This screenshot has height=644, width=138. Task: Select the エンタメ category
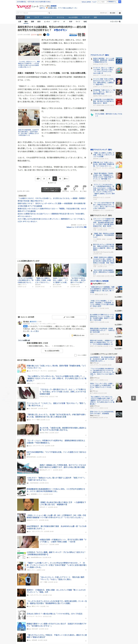pyautogui.click(x=47, y=21)
